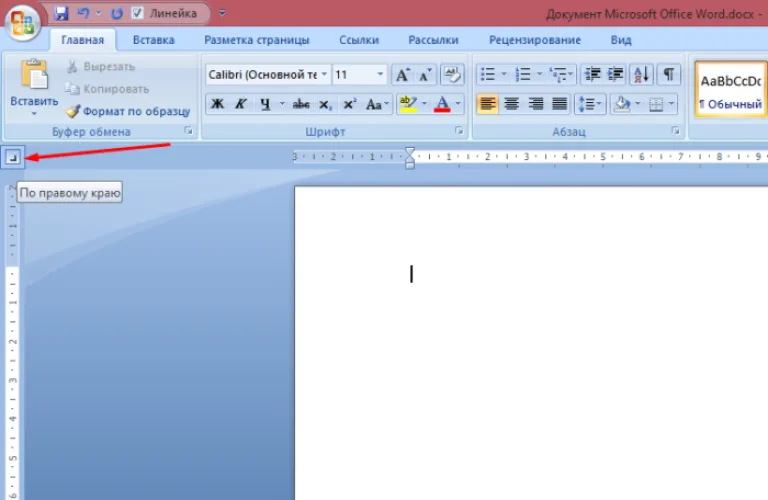The width and height of the screenshot is (768, 500).
Task: Center align the paragraph text
Action: pos(511,104)
